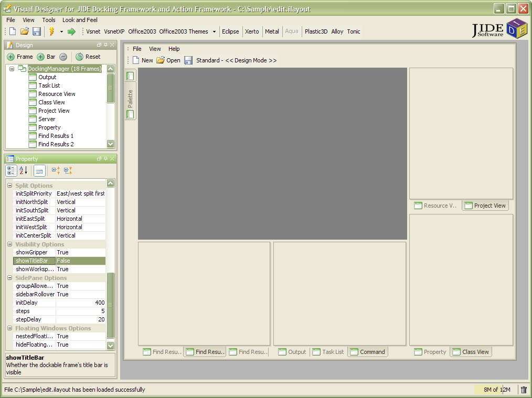Click the Reset button in Design panel
Screen dimensions: 532x398
point(88,57)
